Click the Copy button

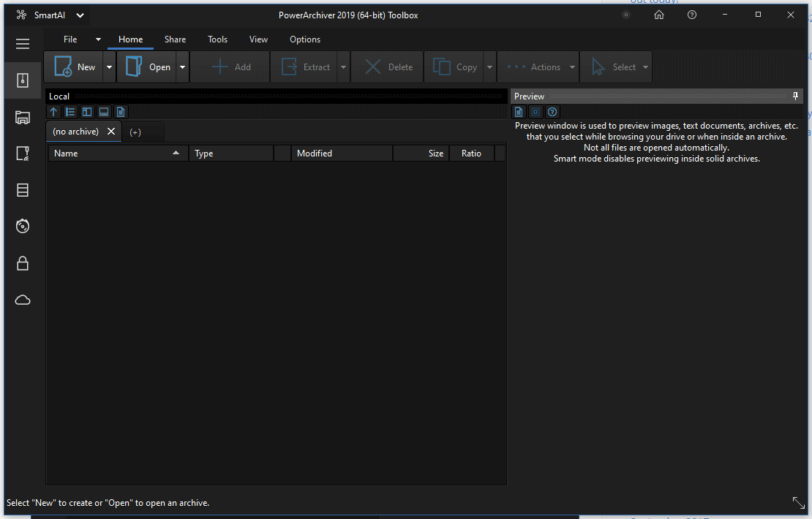(x=454, y=67)
